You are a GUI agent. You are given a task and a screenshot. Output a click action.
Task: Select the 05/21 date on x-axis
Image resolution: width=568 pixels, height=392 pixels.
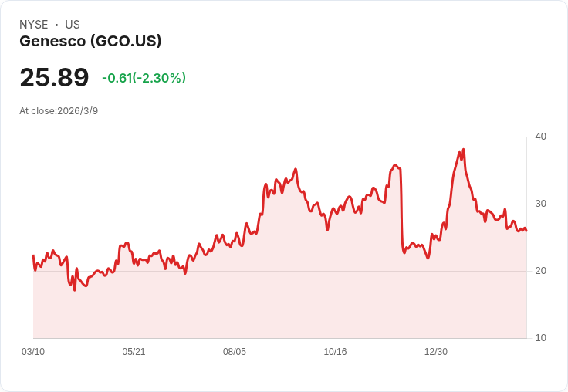134,351
